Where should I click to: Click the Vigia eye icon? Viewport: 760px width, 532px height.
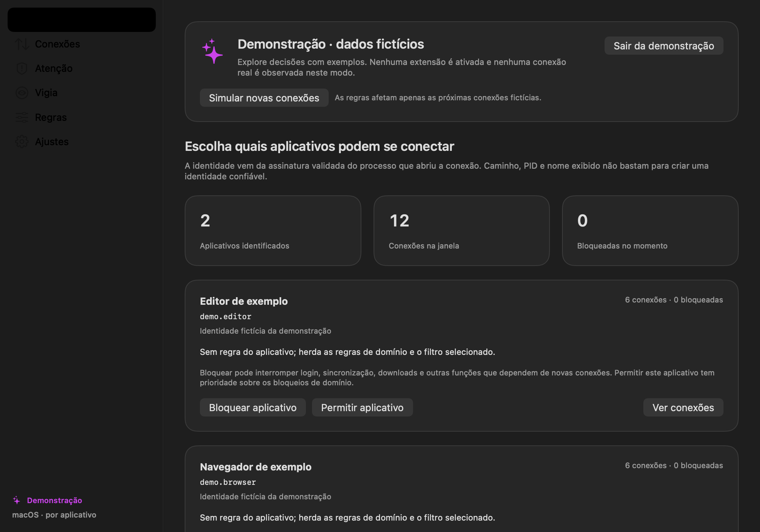click(22, 93)
